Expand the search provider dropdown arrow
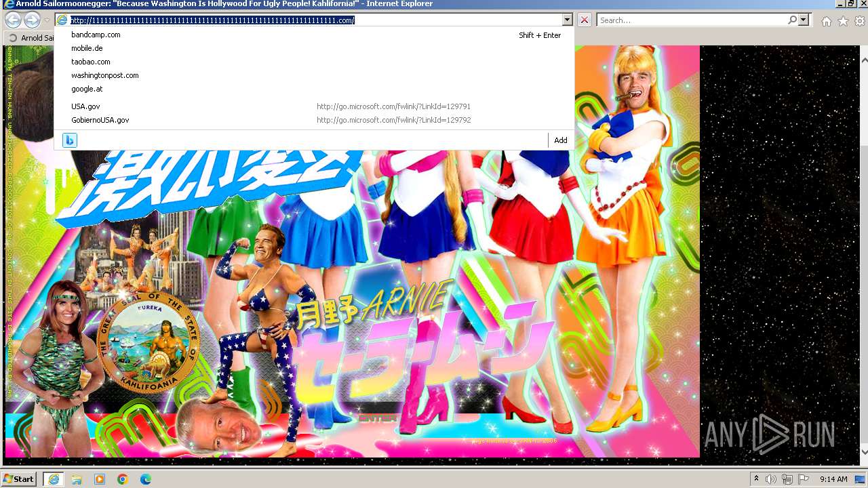 [804, 20]
